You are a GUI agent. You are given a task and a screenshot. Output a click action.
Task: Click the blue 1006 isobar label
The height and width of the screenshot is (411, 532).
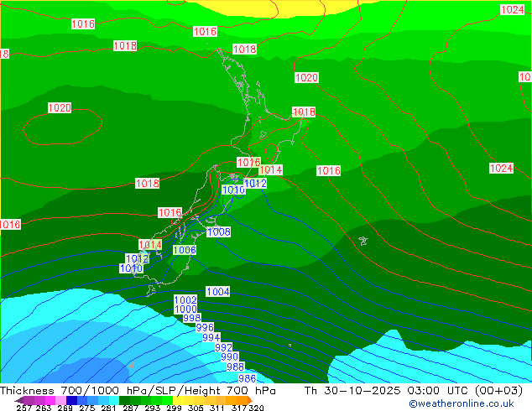click(x=185, y=250)
